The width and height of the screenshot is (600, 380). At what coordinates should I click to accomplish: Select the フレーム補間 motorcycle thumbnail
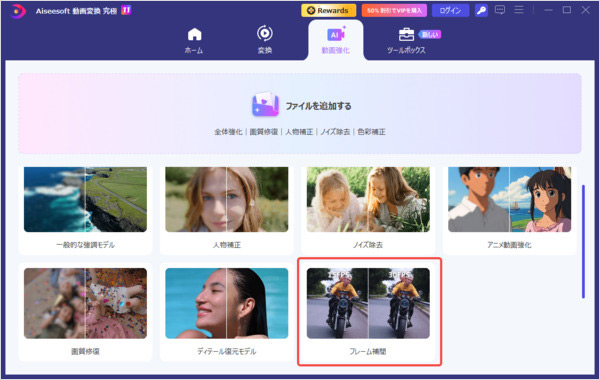point(368,303)
